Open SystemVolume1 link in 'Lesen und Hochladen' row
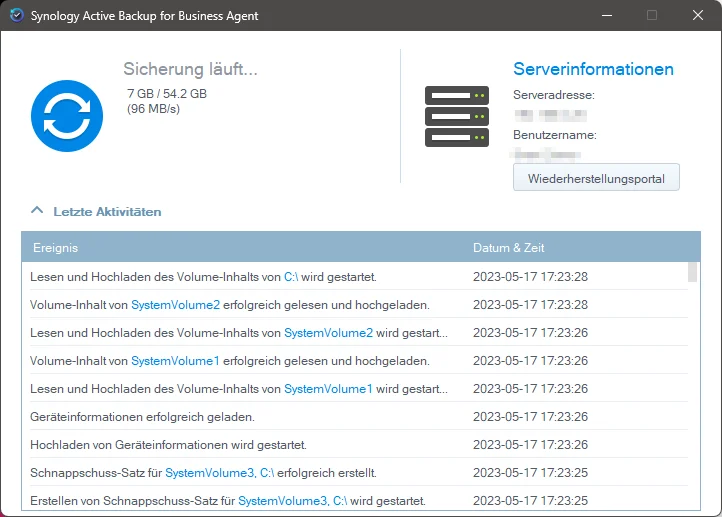722x517 pixels. tap(328, 389)
